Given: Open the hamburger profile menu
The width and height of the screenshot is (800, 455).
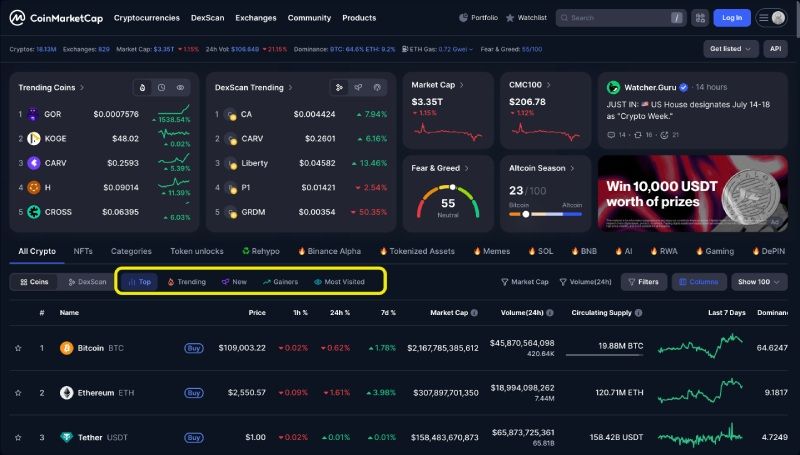Looking at the screenshot, I should tap(771, 18).
